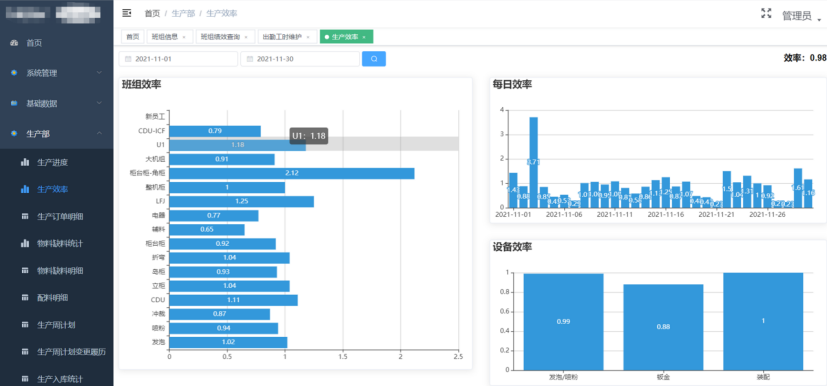
Task: Close the 生产效率 tab
Action: [364, 37]
